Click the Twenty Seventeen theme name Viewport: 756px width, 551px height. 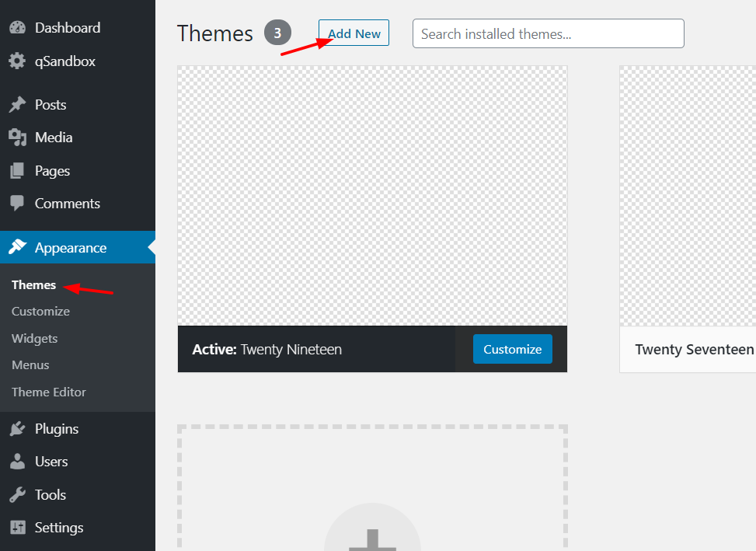pyautogui.click(x=695, y=350)
